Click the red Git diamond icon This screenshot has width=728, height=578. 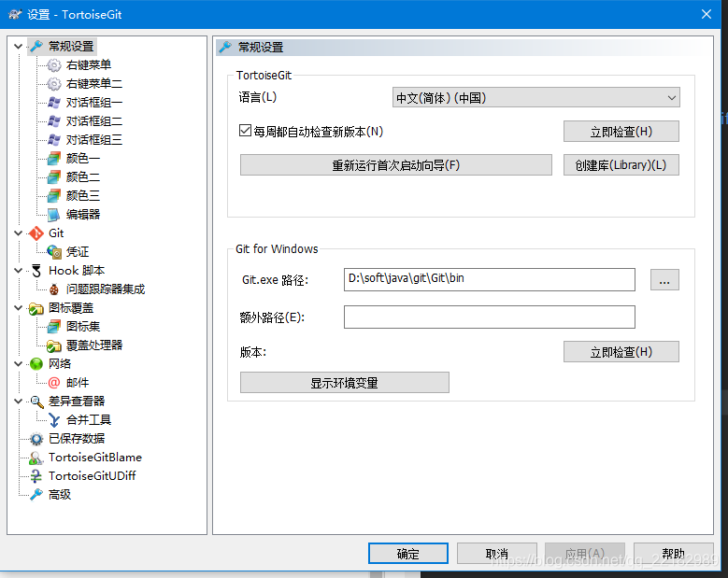(36, 233)
